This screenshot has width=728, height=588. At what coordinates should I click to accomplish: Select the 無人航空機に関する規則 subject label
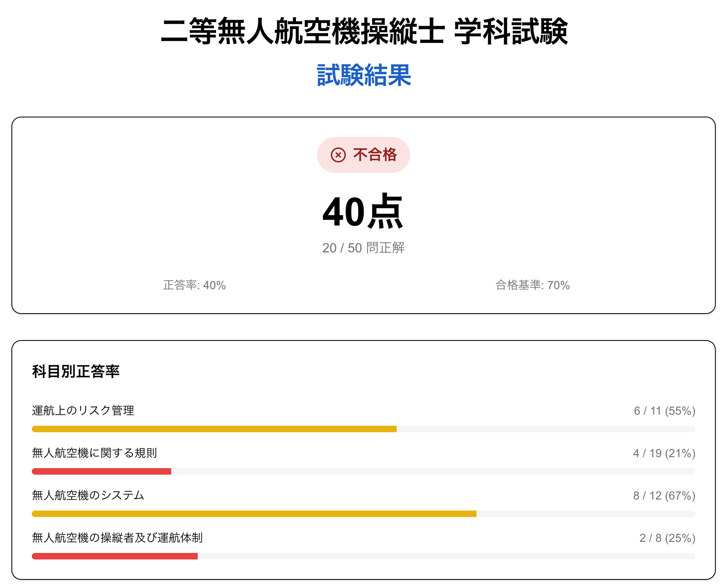[x=95, y=453]
